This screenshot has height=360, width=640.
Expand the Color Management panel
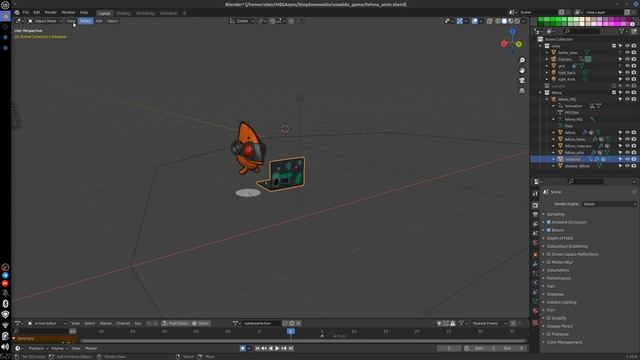pyautogui.click(x=564, y=342)
